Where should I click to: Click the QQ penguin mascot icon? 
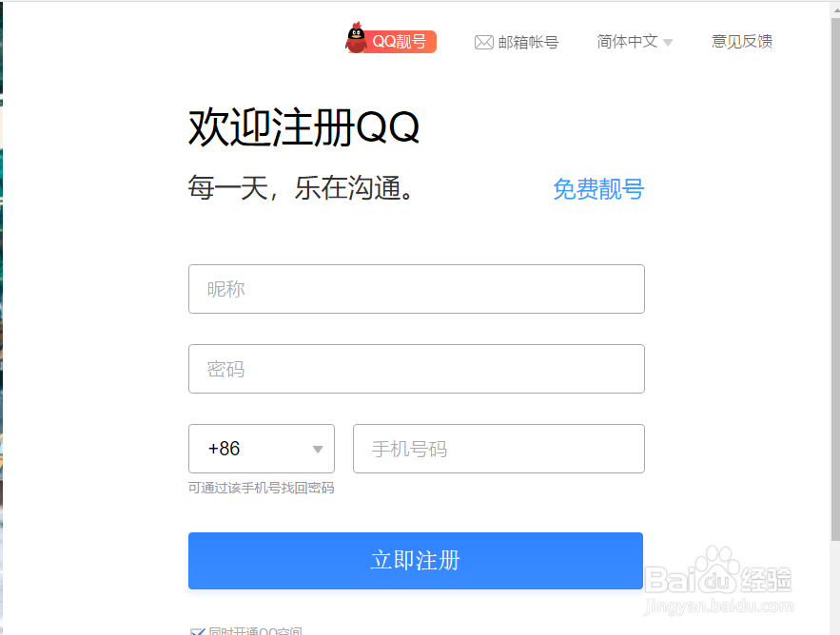point(356,37)
